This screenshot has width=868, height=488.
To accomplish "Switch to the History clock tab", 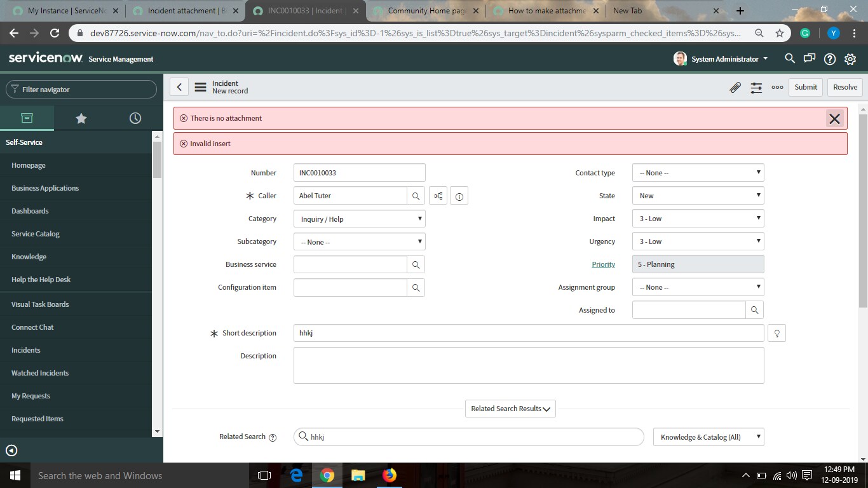I will pos(135,118).
